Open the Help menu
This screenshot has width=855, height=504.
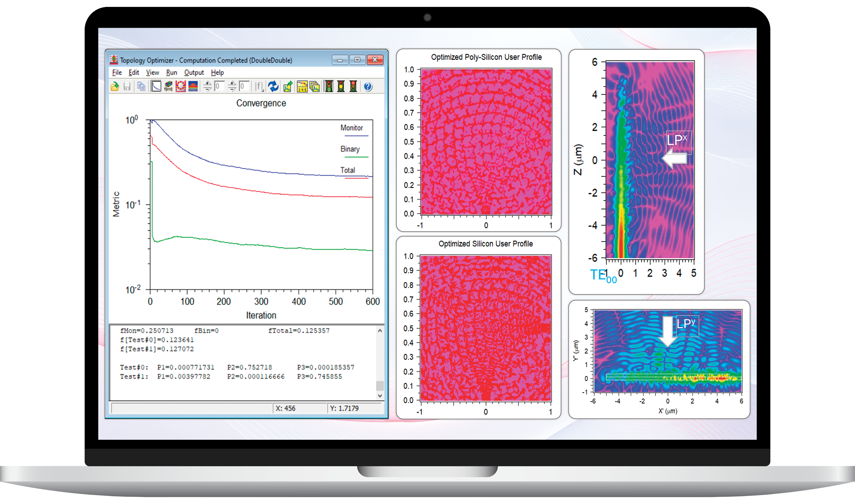[x=217, y=72]
